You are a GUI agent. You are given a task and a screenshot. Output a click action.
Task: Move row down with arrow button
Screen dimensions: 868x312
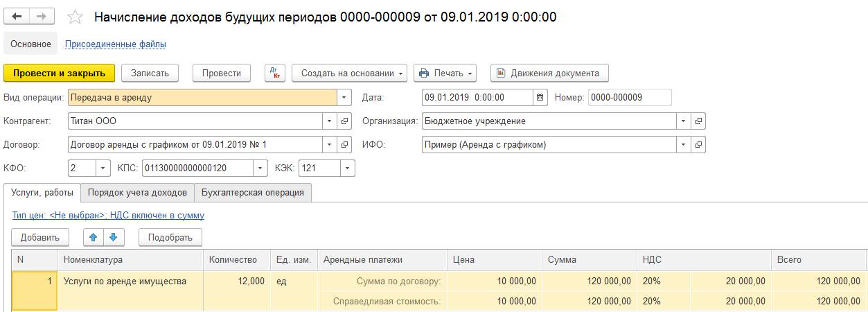pos(113,237)
